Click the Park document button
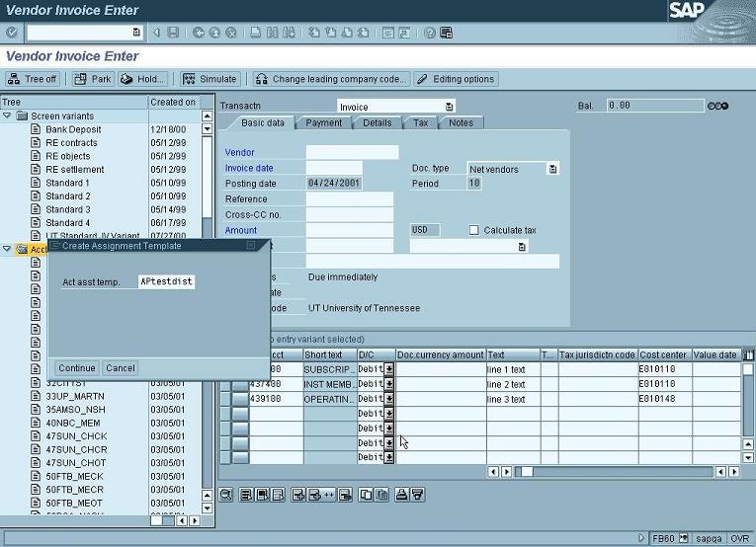 pyautogui.click(x=95, y=79)
